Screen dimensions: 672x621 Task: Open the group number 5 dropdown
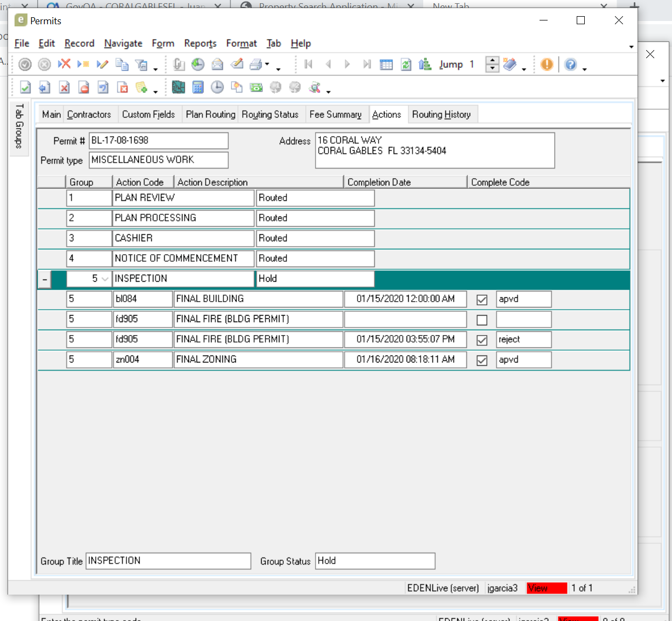coord(105,279)
